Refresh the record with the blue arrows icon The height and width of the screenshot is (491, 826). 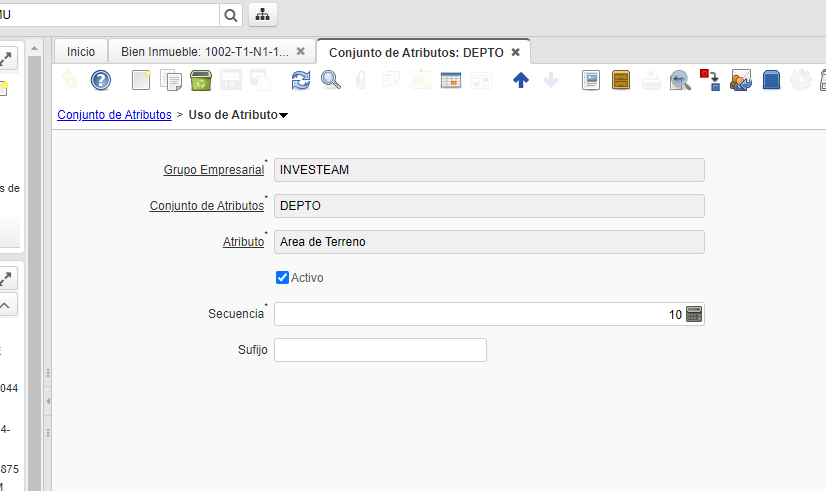(301, 81)
